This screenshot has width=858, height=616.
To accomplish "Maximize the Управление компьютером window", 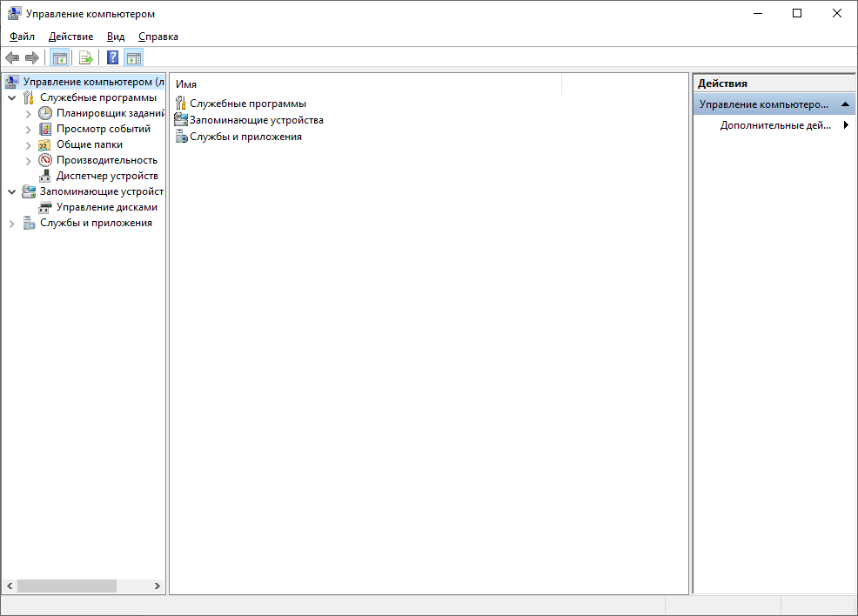I will tap(797, 13).
